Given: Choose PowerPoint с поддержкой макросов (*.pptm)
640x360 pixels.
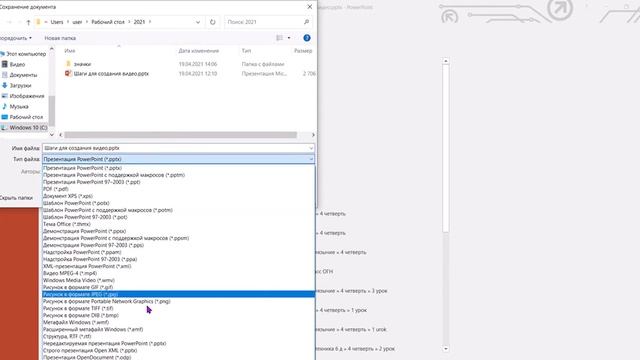Looking at the screenshot, I should pyautogui.click(x=178, y=175).
